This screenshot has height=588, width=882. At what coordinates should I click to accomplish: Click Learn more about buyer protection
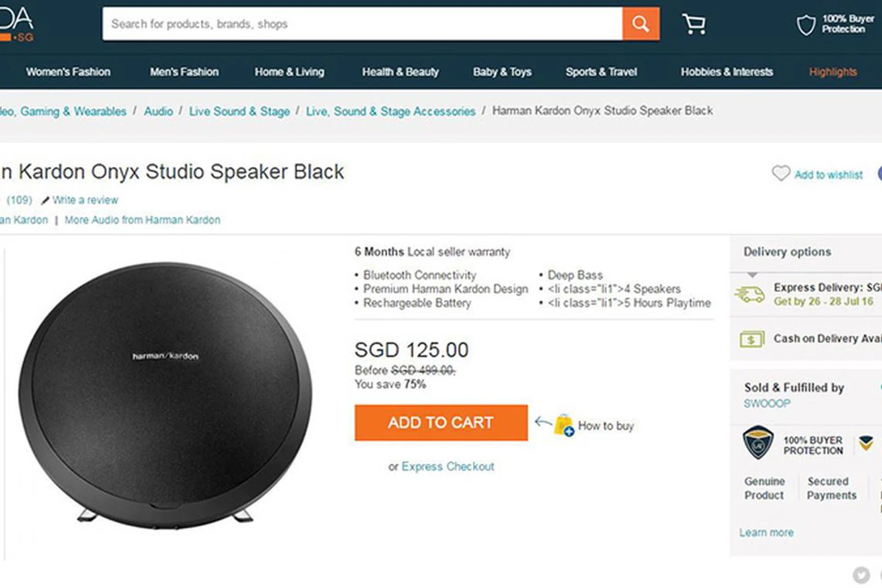click(x=766, y=533)
